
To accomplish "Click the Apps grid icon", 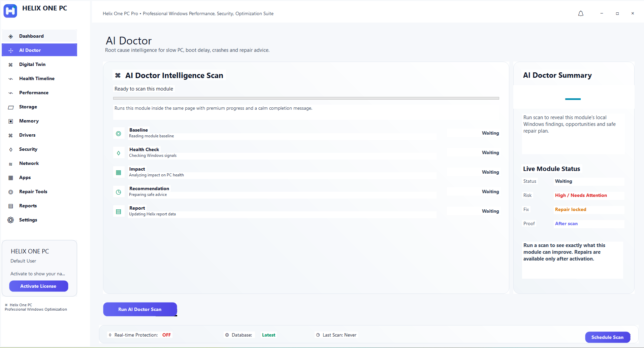I will click(x=11, y=178).
